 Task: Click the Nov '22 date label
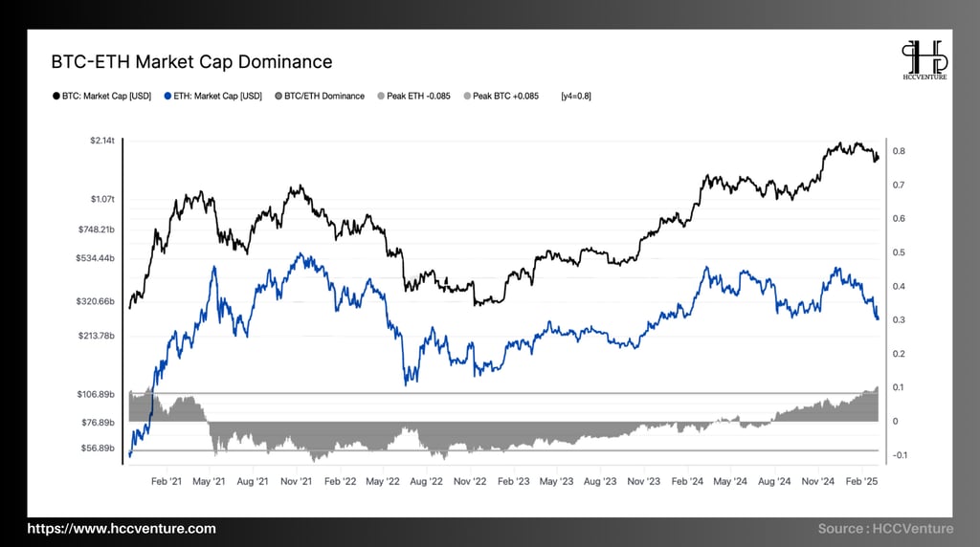coord(470,481)
